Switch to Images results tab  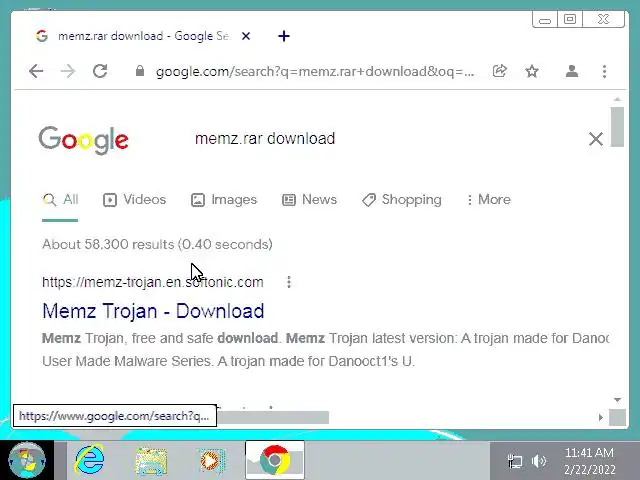[224, 200]
